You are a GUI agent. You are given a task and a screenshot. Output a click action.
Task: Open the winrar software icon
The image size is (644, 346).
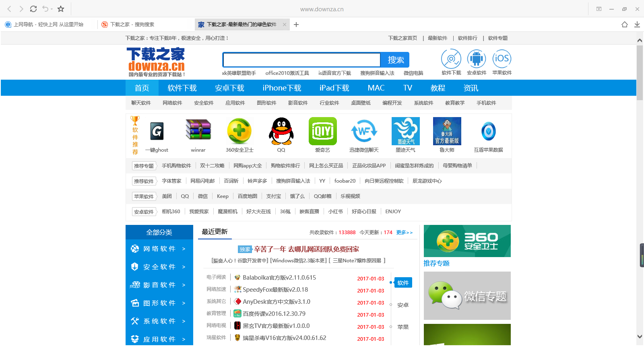pyautogui.click(x=198, y=130)
